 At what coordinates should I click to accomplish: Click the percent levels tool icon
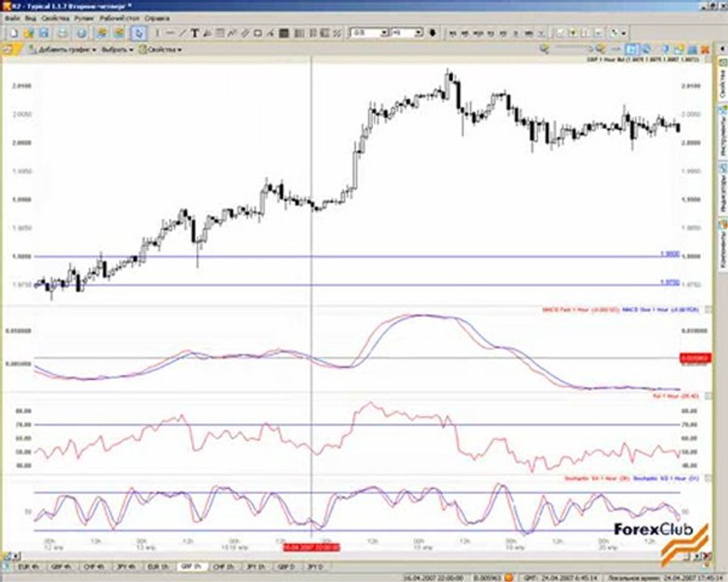tap(337, 33)
